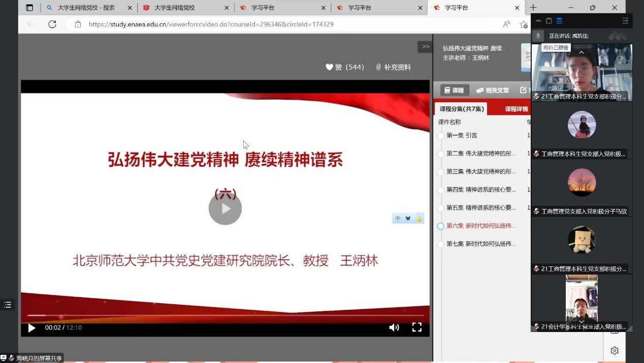Image resolution: width=644 pixels, height=363 pixels.
Task: Collapse side panel with >> button
Action: tap(426, 47)
